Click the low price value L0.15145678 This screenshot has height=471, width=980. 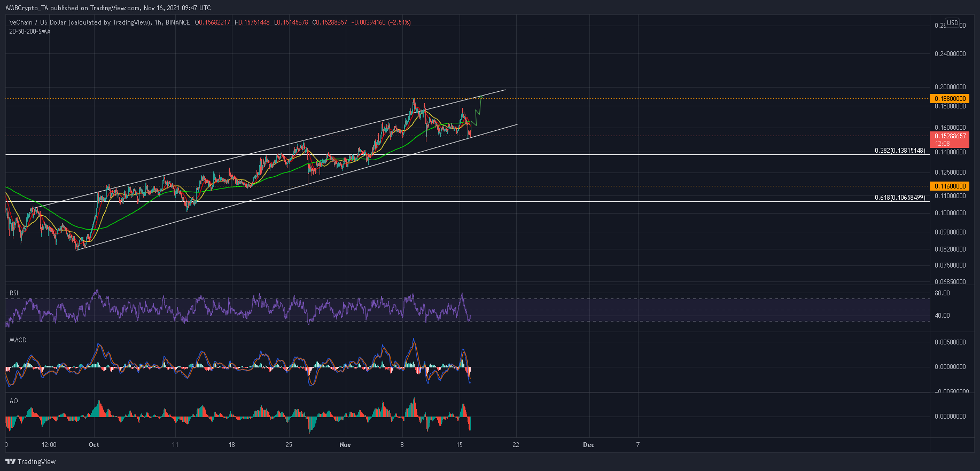[291, 22]
